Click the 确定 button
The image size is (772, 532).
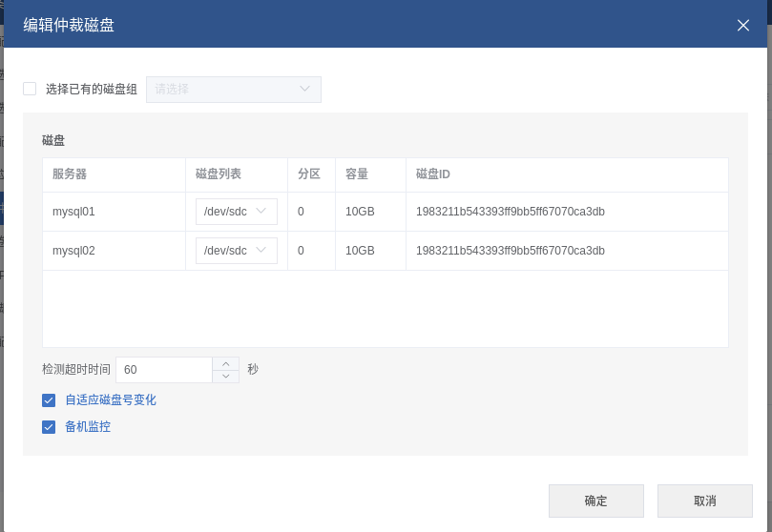595,501
